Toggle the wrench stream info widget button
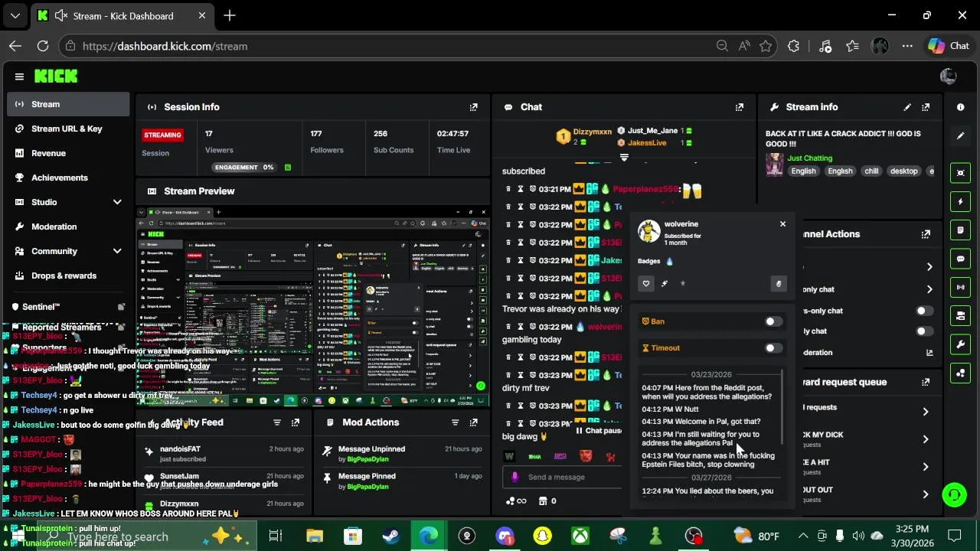The image size is (980, 551). click(961, 344)
